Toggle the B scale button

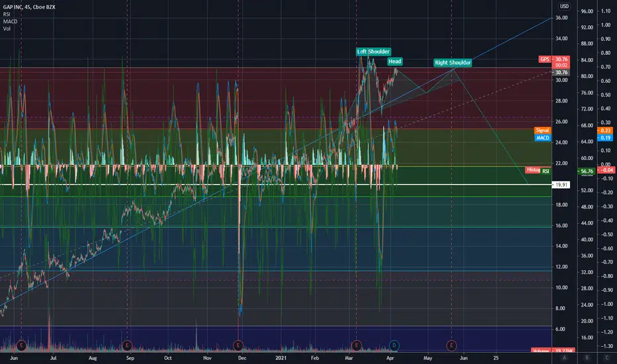click(587, 357)
